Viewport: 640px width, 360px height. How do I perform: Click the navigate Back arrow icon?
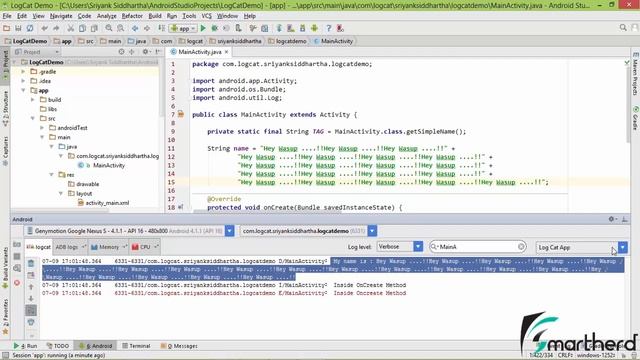pyautogui.click(x=135, y=28)
